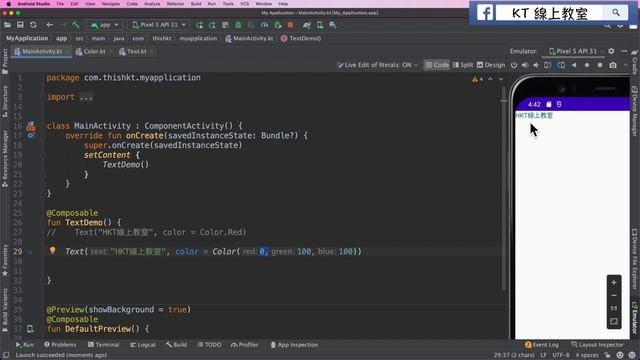
Task: Open the Pixel 5 API 31 device dropdown
Action: click(x=159, y=25)
